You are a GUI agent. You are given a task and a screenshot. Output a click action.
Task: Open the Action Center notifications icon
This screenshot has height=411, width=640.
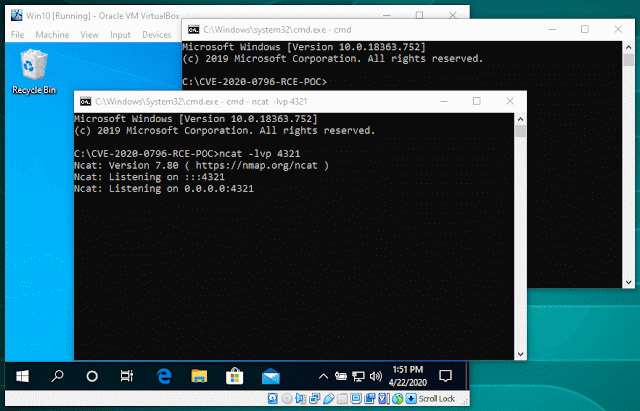click(445, 376)
